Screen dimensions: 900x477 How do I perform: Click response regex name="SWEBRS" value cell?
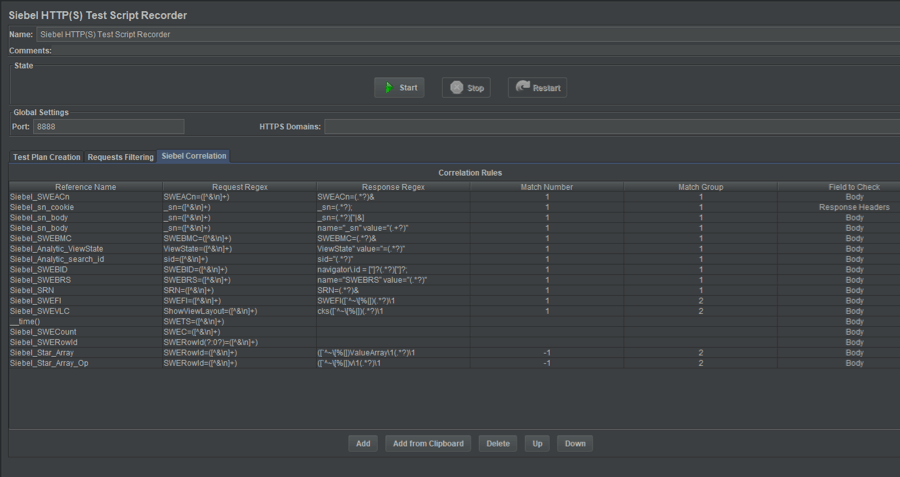393,280
